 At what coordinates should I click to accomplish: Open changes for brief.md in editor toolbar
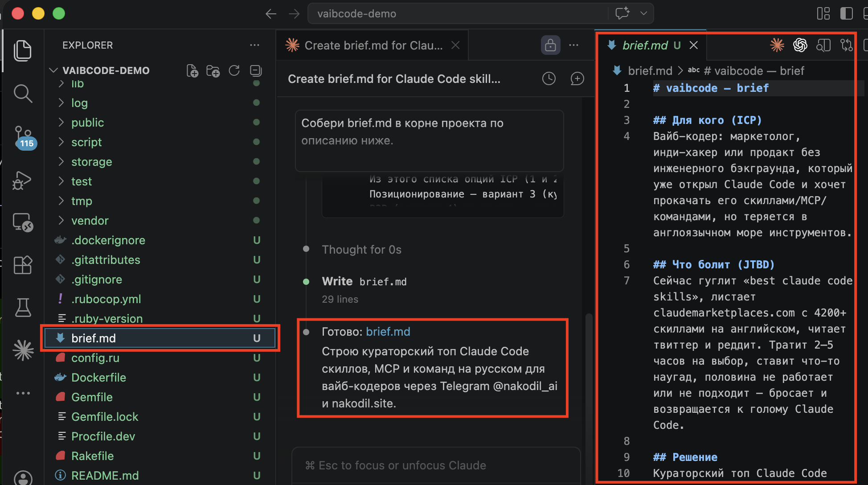847,45
